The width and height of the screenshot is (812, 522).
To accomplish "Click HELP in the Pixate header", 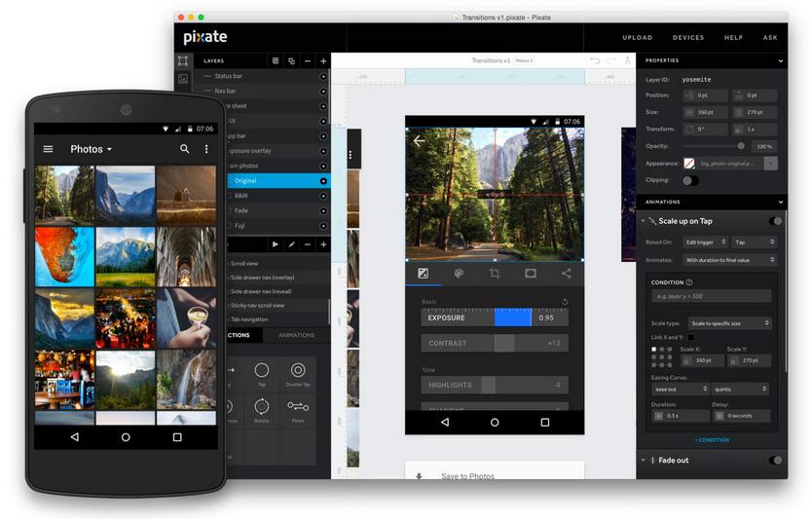I will [x=733, y=38].
